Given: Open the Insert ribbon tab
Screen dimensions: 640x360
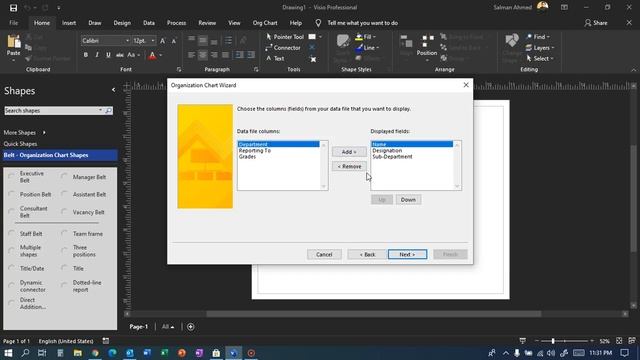Looking at the screenshot, I should click(69, 23).
